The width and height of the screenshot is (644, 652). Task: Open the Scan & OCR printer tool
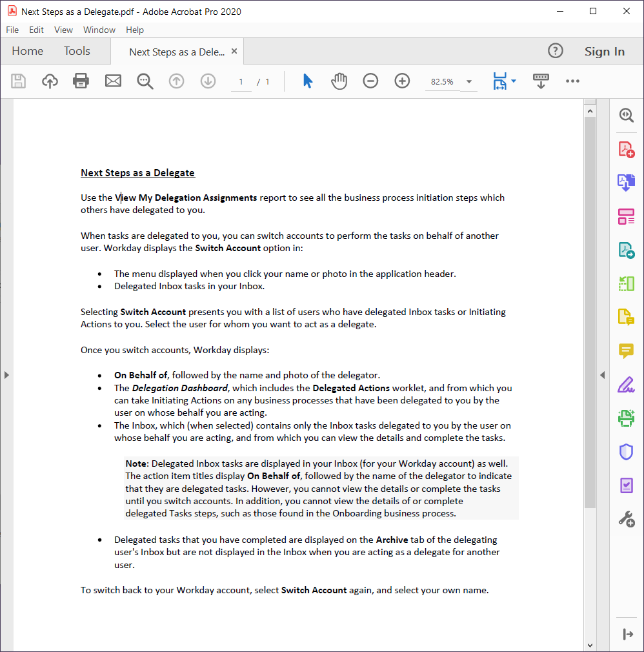pos(626,418)
